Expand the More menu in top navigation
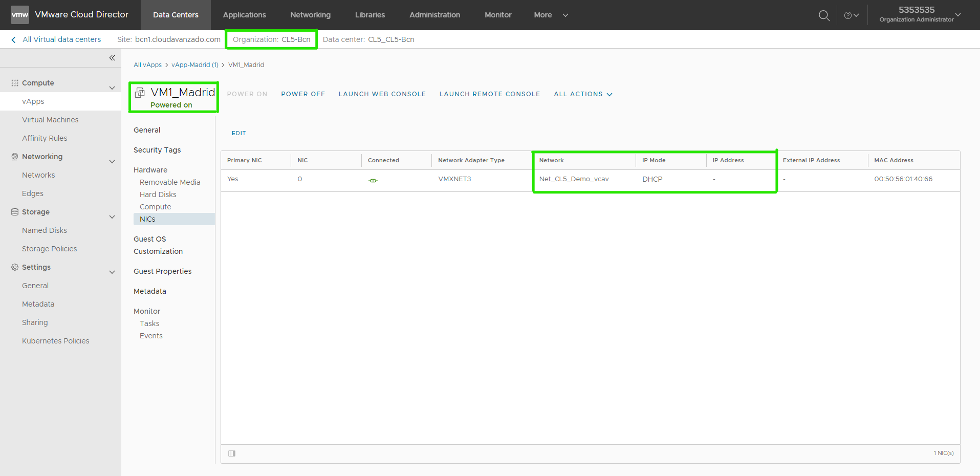Screen dimensions: 980x476 551,15
